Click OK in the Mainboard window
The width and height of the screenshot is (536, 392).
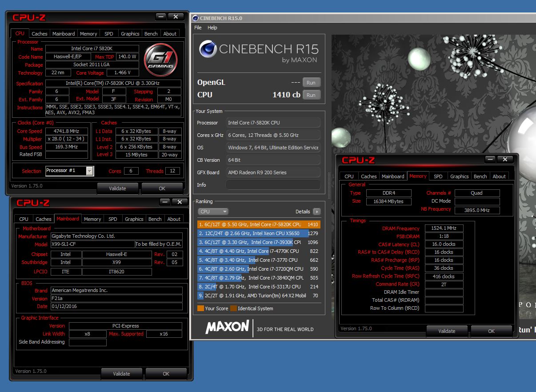[x=166, y=374]
